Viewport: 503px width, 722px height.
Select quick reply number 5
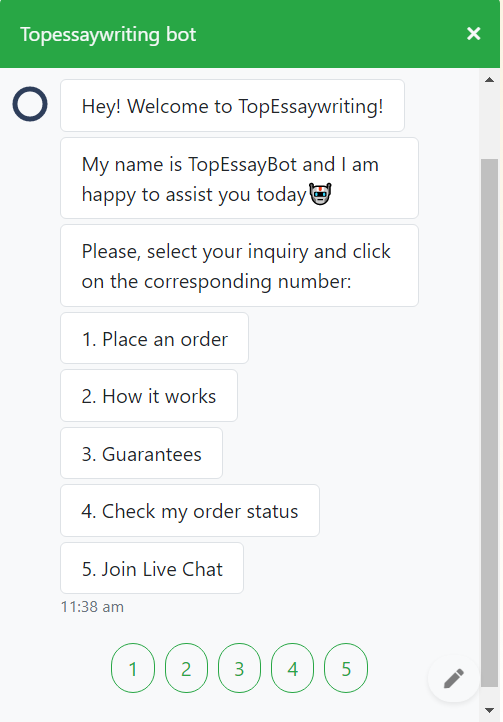[346, 668]
